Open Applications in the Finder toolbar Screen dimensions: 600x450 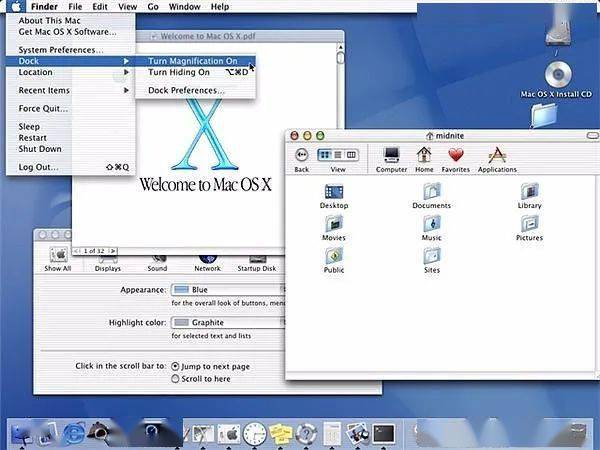pos(497,159)
